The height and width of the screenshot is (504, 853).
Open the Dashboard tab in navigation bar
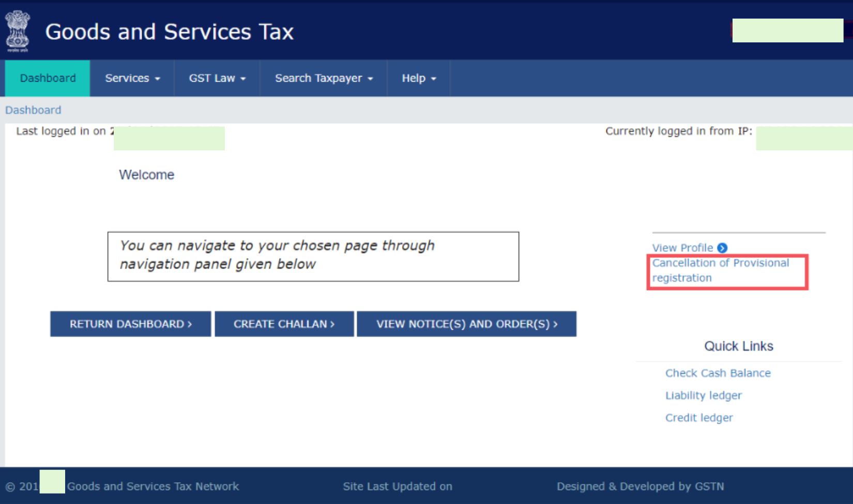point(48,78)
